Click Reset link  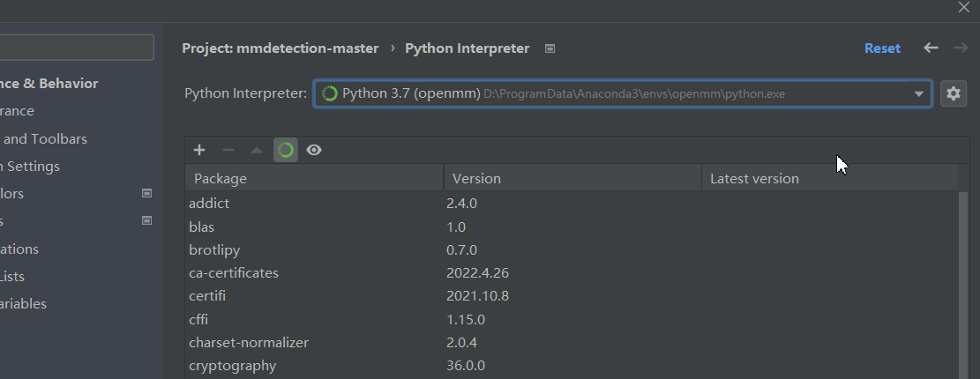882,48
